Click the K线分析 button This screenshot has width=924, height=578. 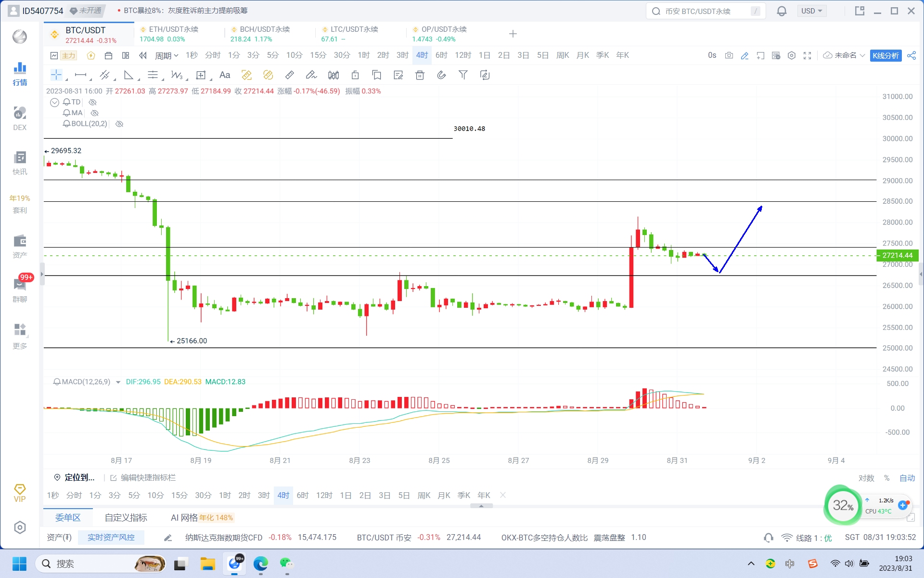pos(885,55)
